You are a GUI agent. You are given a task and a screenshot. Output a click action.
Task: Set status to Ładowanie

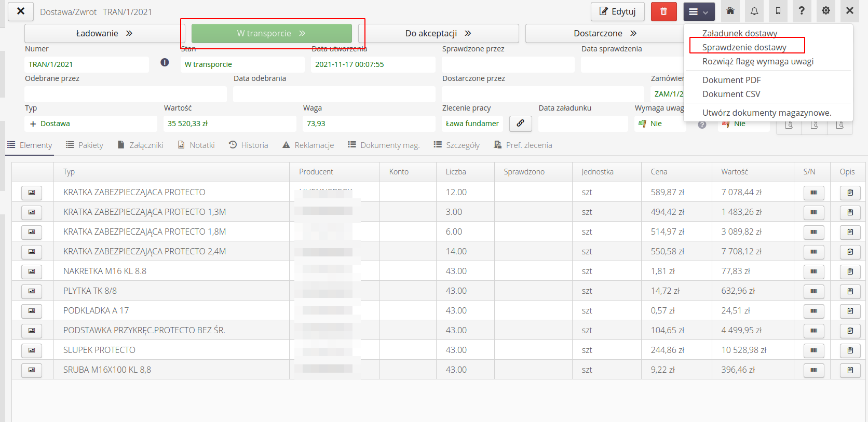104,33
